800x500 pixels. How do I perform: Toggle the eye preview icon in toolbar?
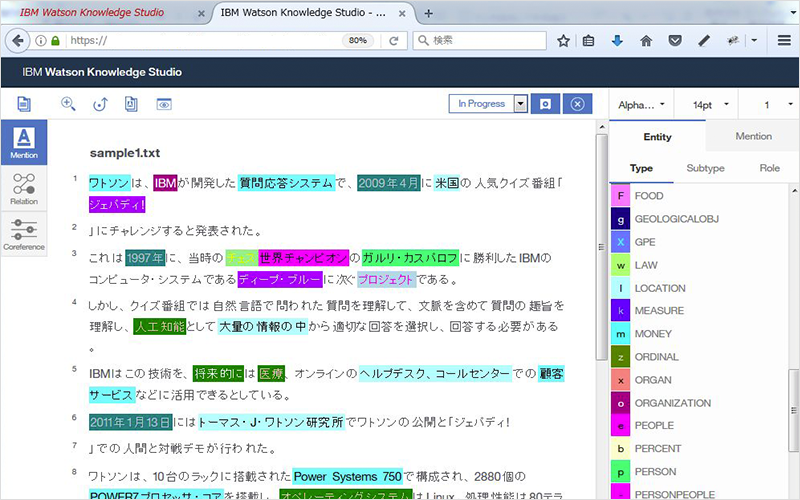coord(164,104)
